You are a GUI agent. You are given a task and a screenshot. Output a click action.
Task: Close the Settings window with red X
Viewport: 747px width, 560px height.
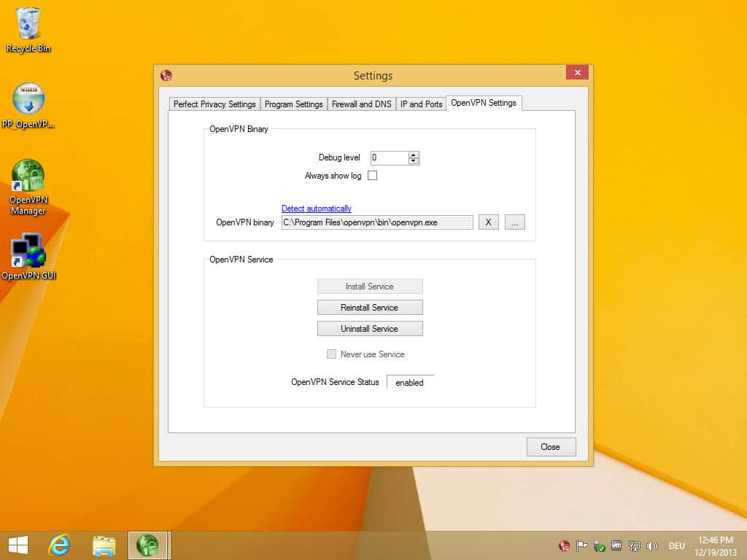pyautogui.click(x=578, y=72)
